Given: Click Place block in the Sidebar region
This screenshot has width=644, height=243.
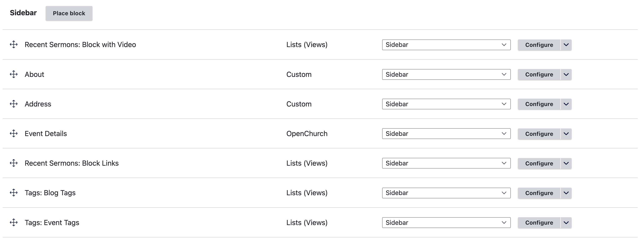Looking at the screenshot, I should (69, 13).
